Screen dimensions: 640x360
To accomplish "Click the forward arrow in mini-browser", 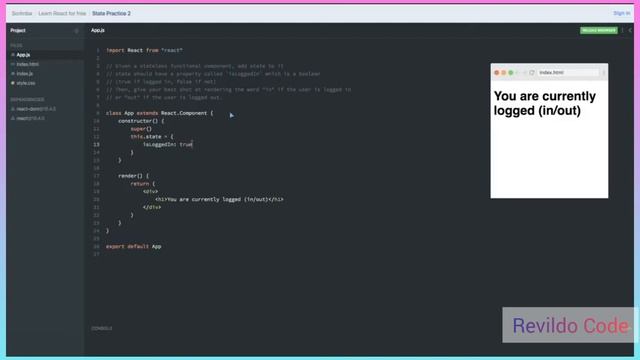I will point(524,72).
